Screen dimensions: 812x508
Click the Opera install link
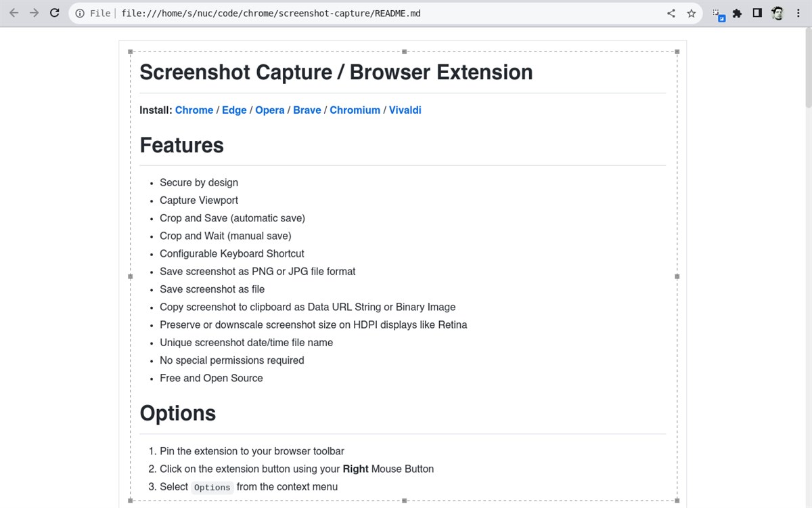[270, 110]
